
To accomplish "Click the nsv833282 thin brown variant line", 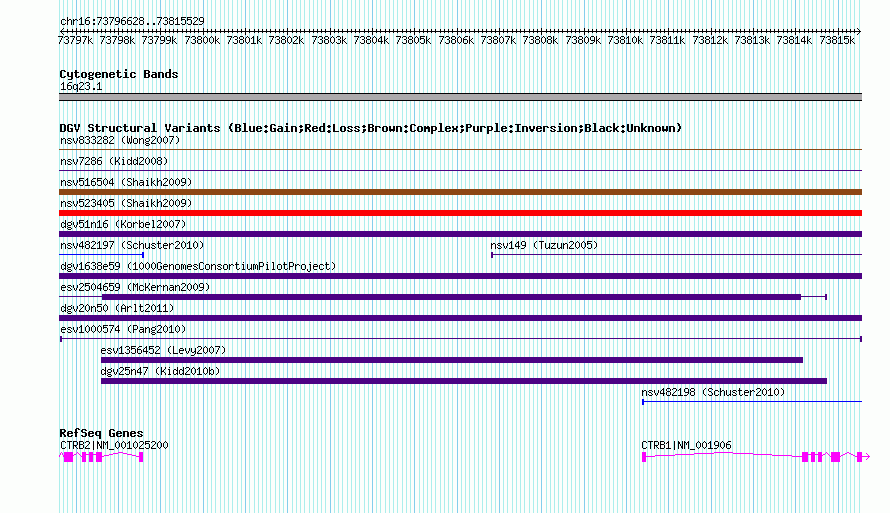I will pyautogui.click(x=460, y=150).
